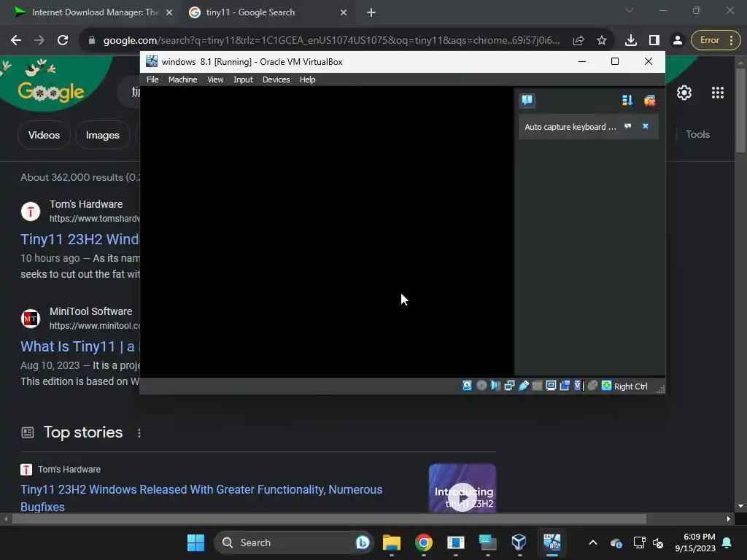Click the Chrome page vertical scrollbar
Screen dimensions: 747x560
740,110
